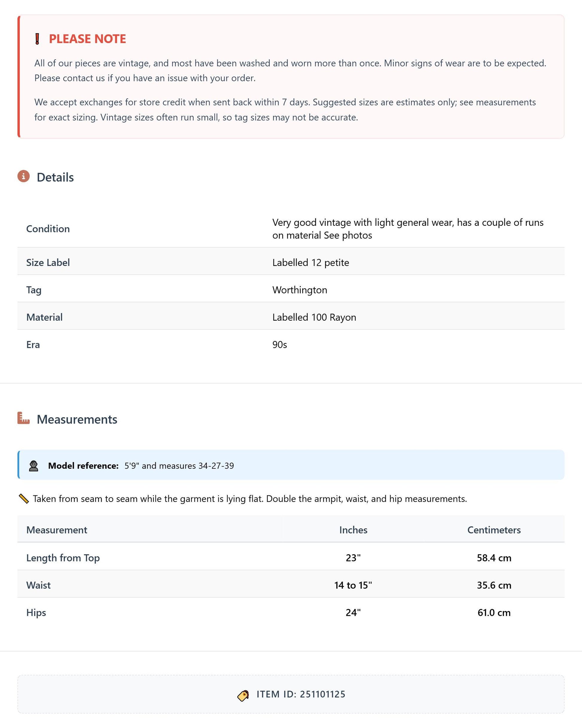Click the Details info circle icon

24,176
